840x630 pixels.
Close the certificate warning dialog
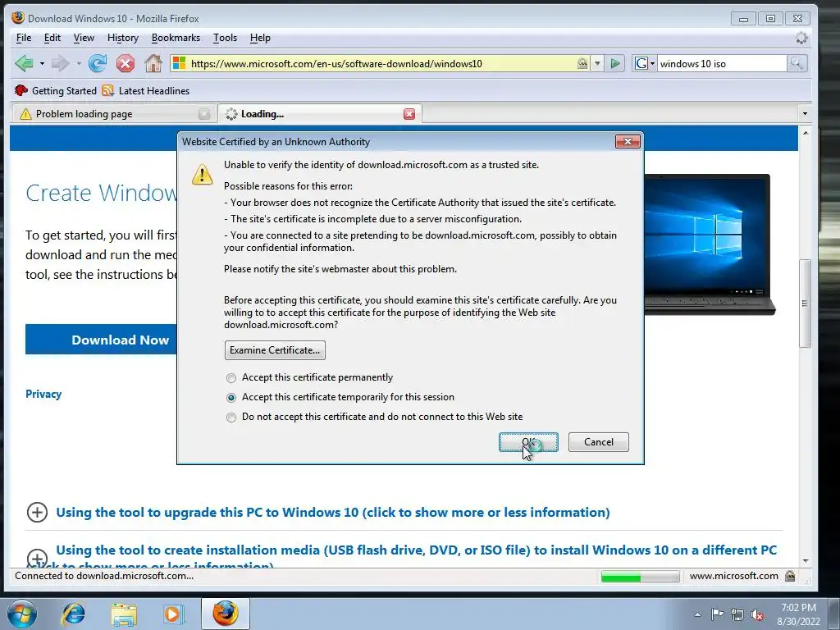pos(628,141)
